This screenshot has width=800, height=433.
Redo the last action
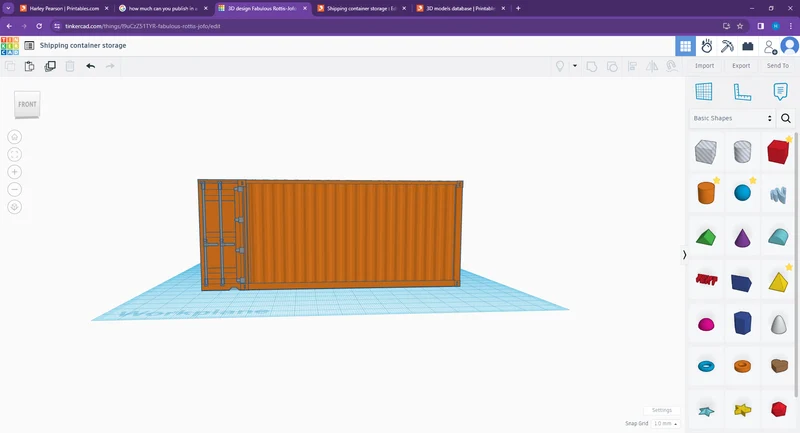tap(110, 66)
